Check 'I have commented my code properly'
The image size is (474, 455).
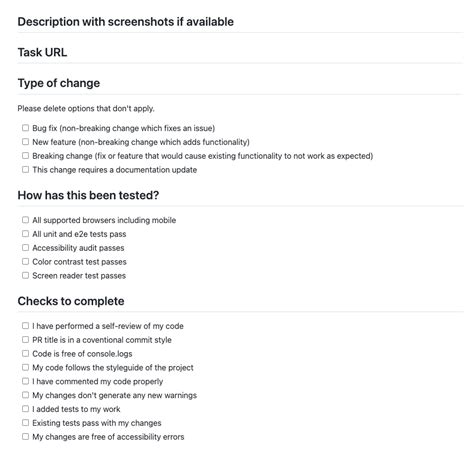tap(25, 381)
